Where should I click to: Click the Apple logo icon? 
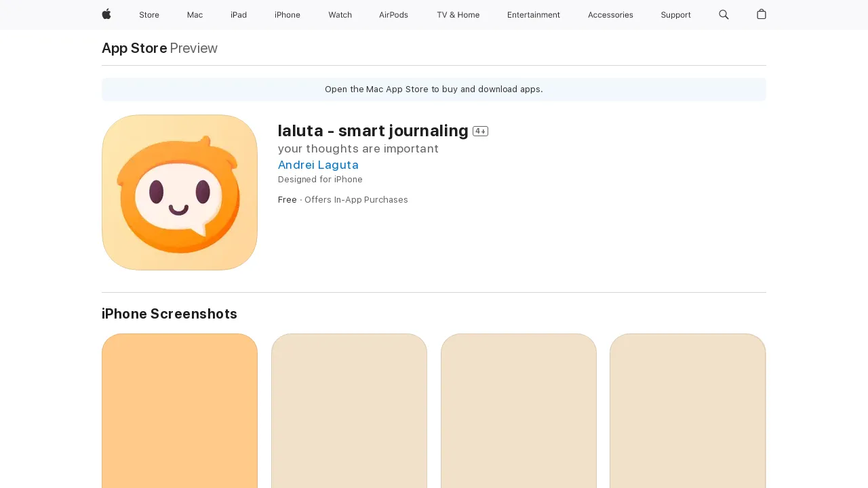coord(106,14)
